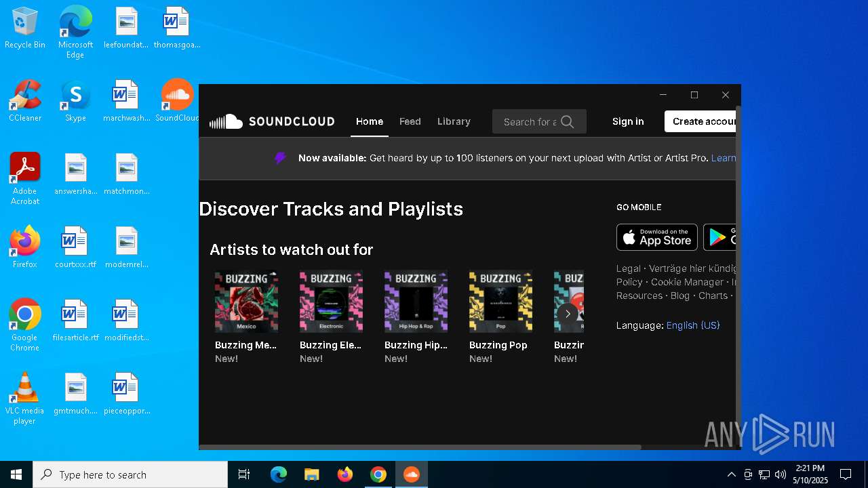Open the Action Center notifications icon

coord(846,474)
